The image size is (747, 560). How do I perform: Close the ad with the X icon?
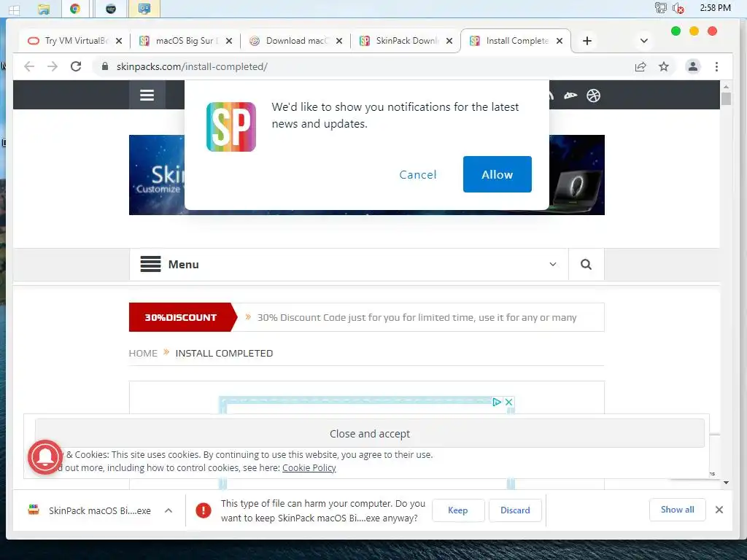click(x=508, y=402)
